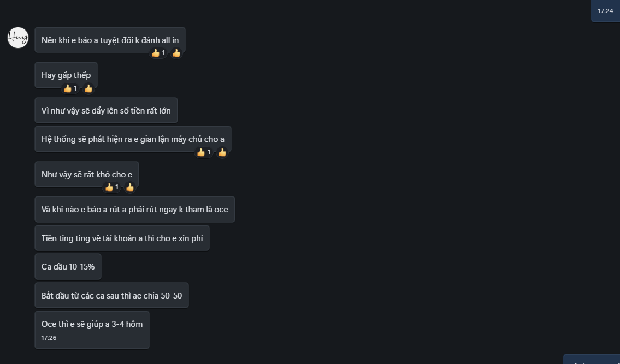Click message "Và khi nào e báo a rút"
The width and height of the screenshot is (620, 364).
click(x=134, y=209)
